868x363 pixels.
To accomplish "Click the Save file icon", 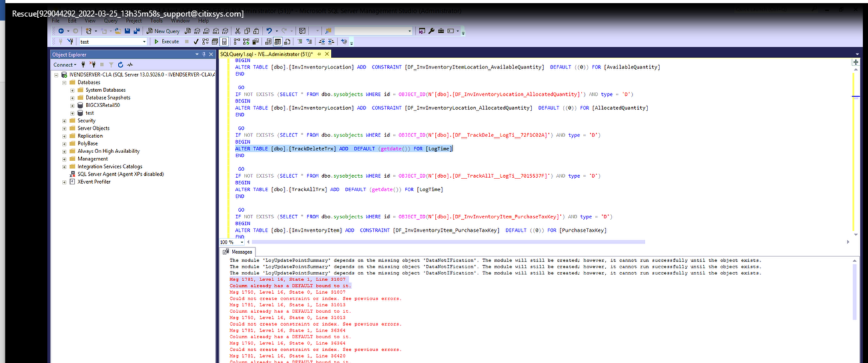I will click(x=127, y=31).
